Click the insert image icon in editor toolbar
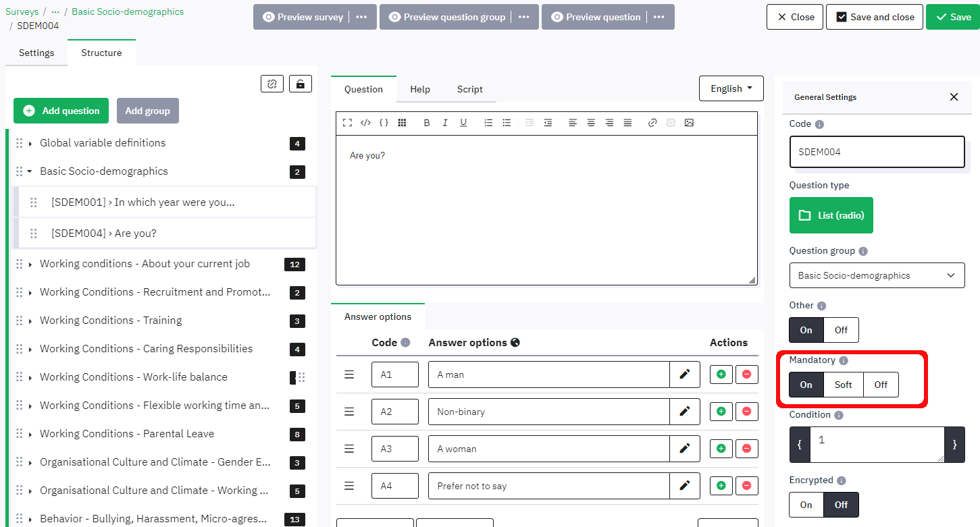Screen dimensions: 980x527 pos(689,123)
